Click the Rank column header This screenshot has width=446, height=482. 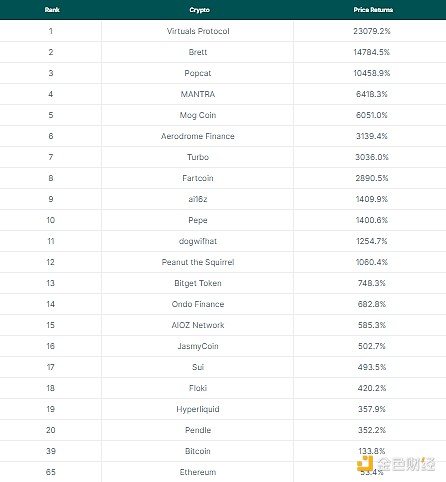52,10
